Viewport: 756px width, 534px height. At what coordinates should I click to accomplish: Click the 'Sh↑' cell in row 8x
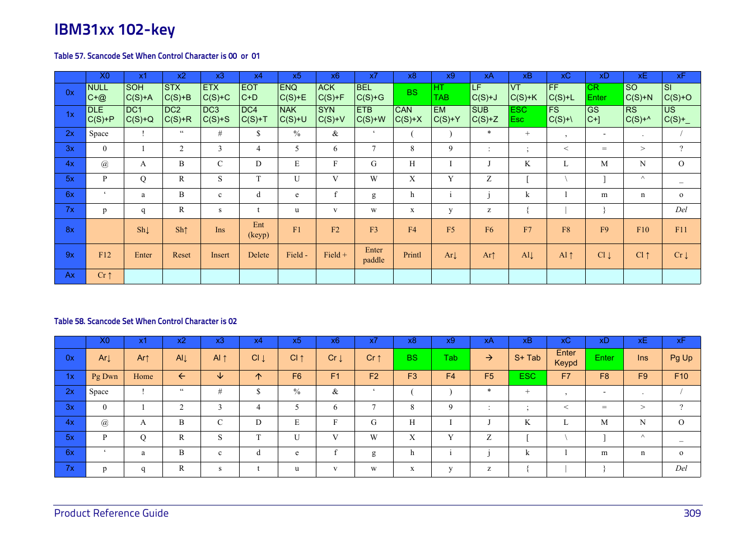[181, 230]
